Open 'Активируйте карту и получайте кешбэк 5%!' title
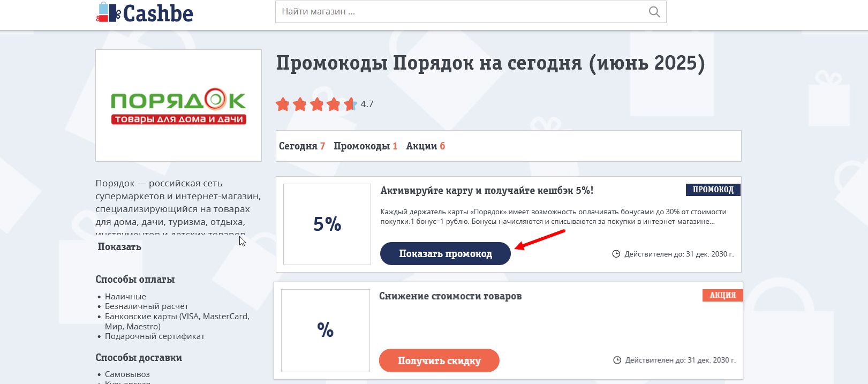 click(x=487, y=191)
